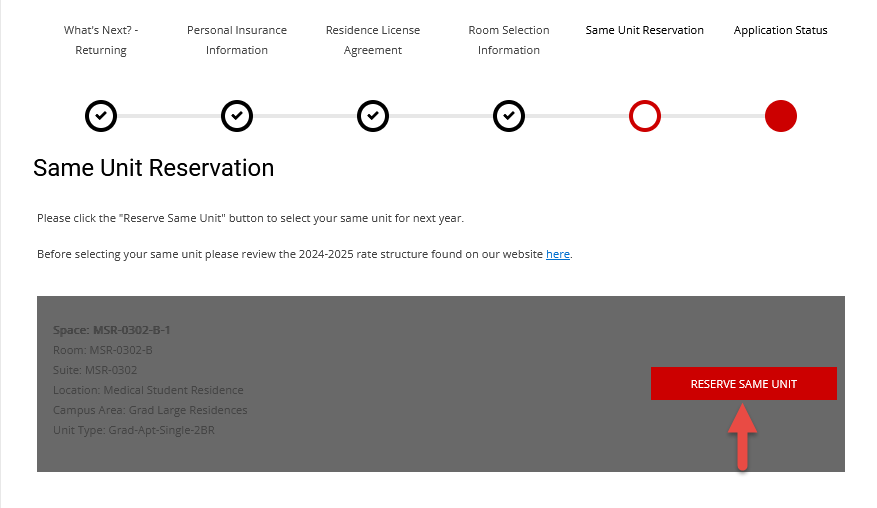Open the rate structure "here" link

[558, 254]
